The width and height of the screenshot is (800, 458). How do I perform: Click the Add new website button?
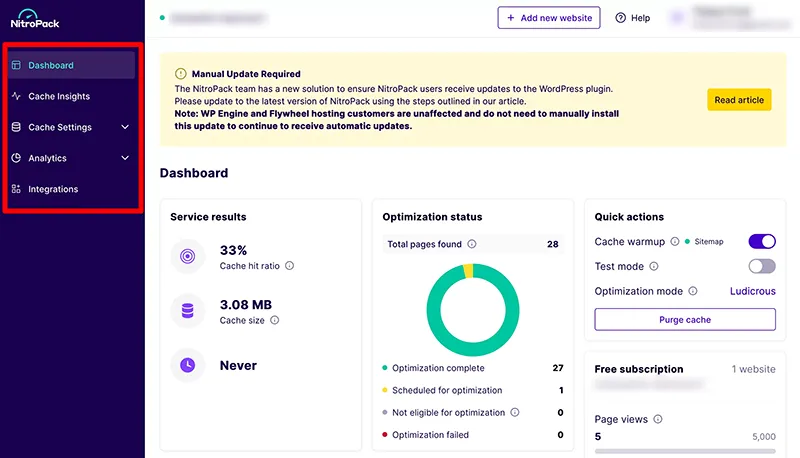click(549, 18)
